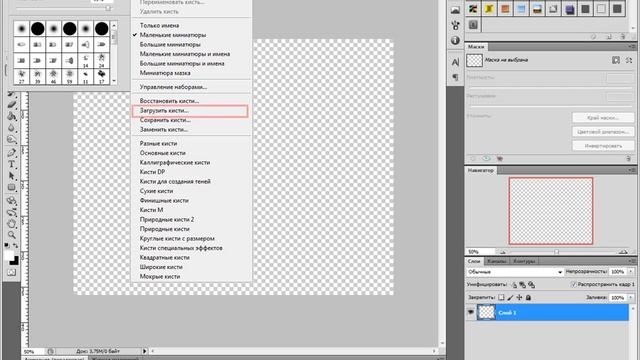Choose Маленькие миниатюры checked menu item
The image size is (640, 360).
173,35
